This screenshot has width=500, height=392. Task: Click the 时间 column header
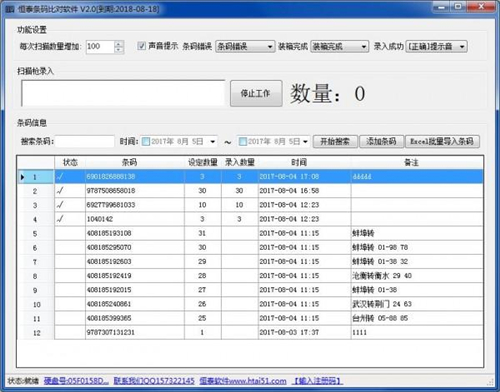pyautogui.click(x=299, y=162)
